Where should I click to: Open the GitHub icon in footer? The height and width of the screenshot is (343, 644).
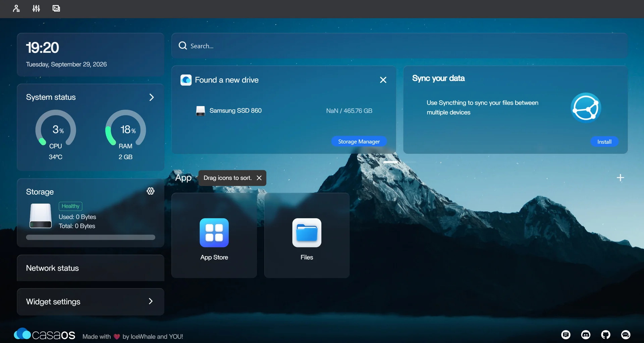pyautogui.click(x=606, y=335)
